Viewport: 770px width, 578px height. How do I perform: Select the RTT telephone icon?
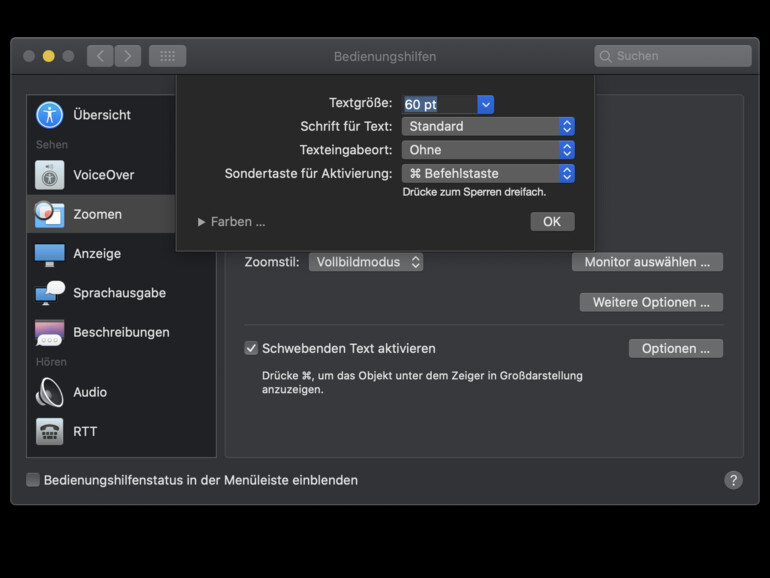(49, 431)
